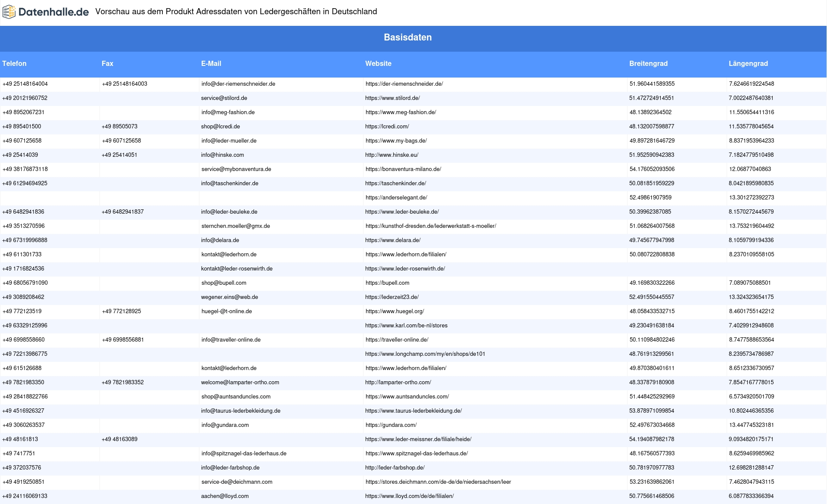
Task: Open website https://bupell.com
Action: [387, 283]
